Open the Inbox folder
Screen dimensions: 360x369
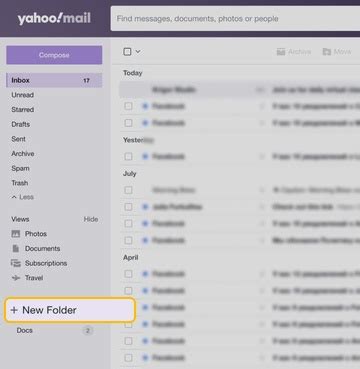pos(54,80)
